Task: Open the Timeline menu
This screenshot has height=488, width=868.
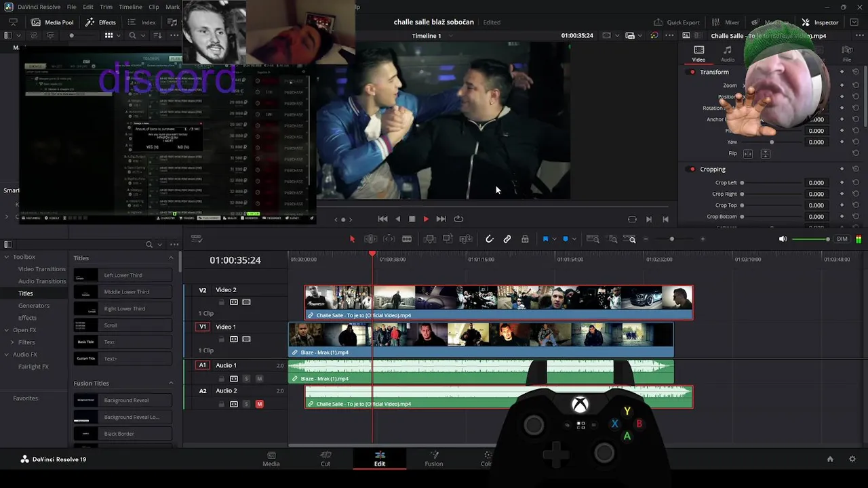Action: tap(130, 7)
